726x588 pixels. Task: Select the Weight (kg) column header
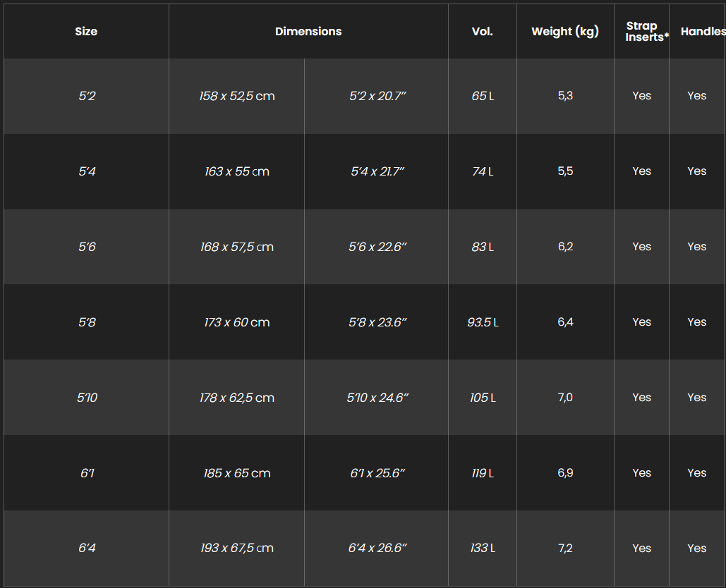tap(565, 32)
